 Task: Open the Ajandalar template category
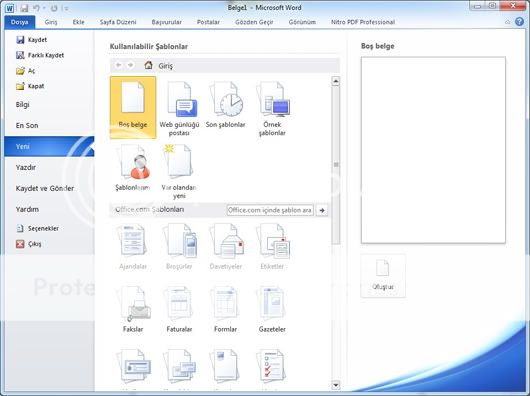133,247
